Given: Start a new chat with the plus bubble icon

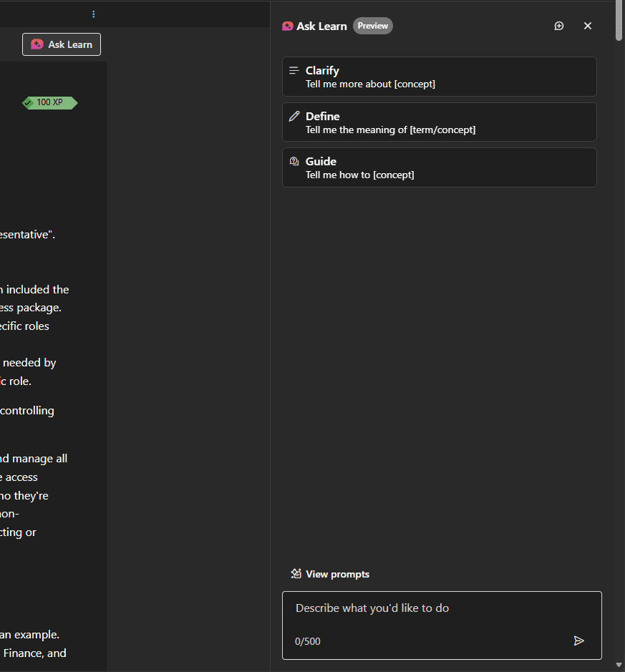Looking at the screenshot, I should [559, 26].
